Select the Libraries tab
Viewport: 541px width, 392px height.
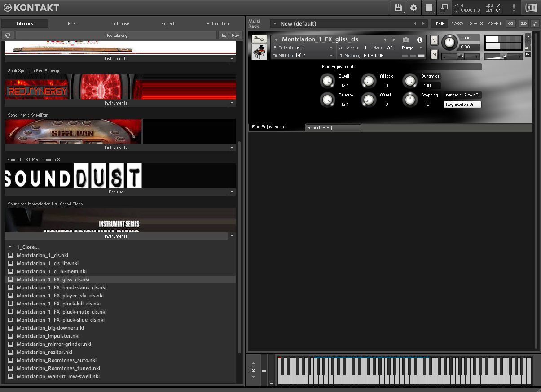tap(25, 23)
